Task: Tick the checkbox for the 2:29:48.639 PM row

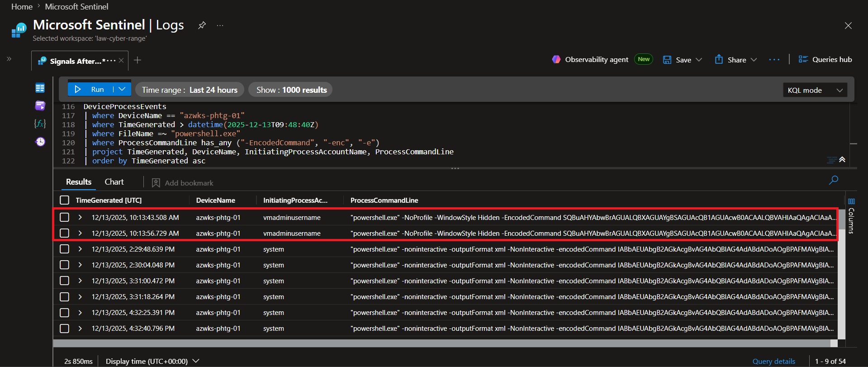Action: [65, 249]
